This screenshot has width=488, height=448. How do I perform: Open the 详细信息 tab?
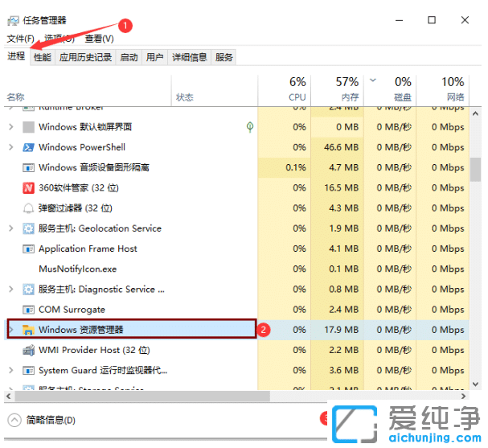point(190,57)
